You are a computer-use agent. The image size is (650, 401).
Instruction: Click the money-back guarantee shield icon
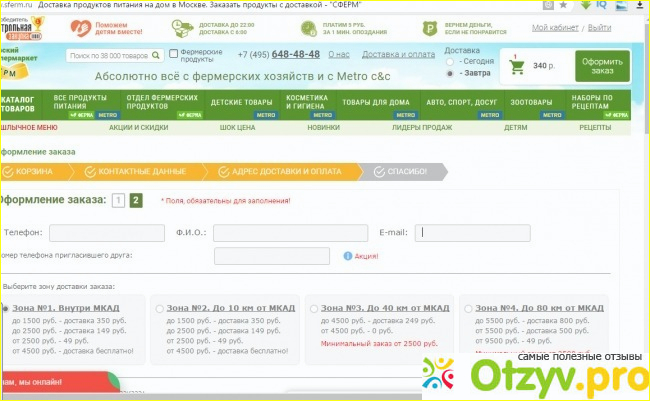430,28
